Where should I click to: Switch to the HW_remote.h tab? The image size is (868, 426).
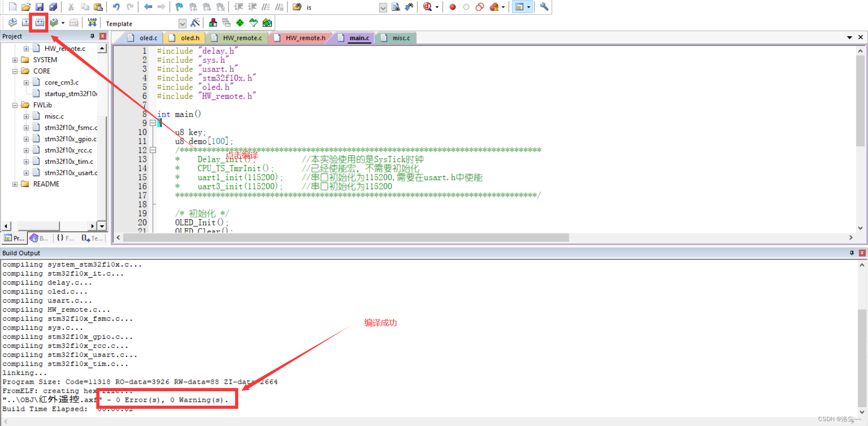[x=301, y=38]
